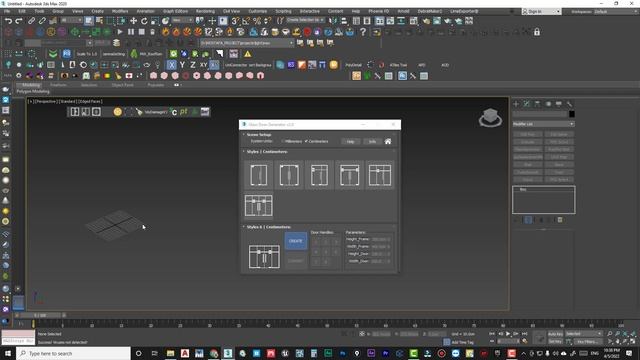Click the Width_Door value field
This screenshot has width=640, height=360.
point(381,261)
